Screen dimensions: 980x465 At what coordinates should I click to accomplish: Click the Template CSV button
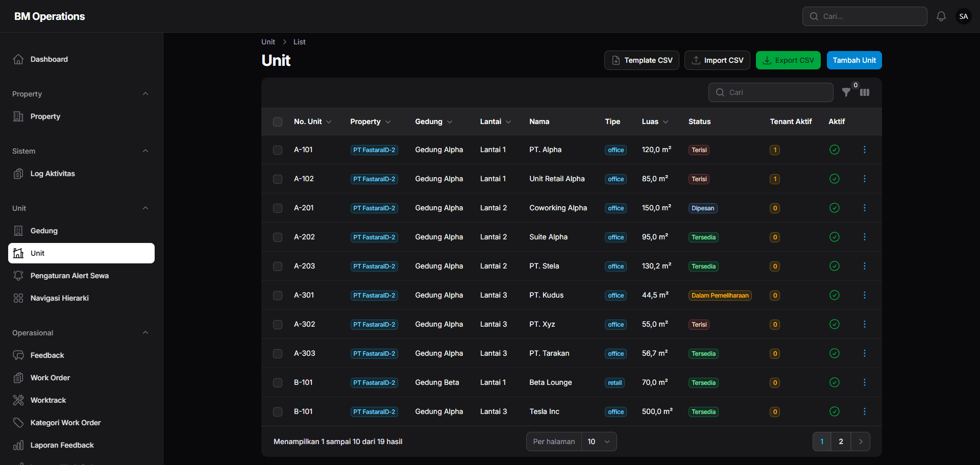click(x=642, y=60)
